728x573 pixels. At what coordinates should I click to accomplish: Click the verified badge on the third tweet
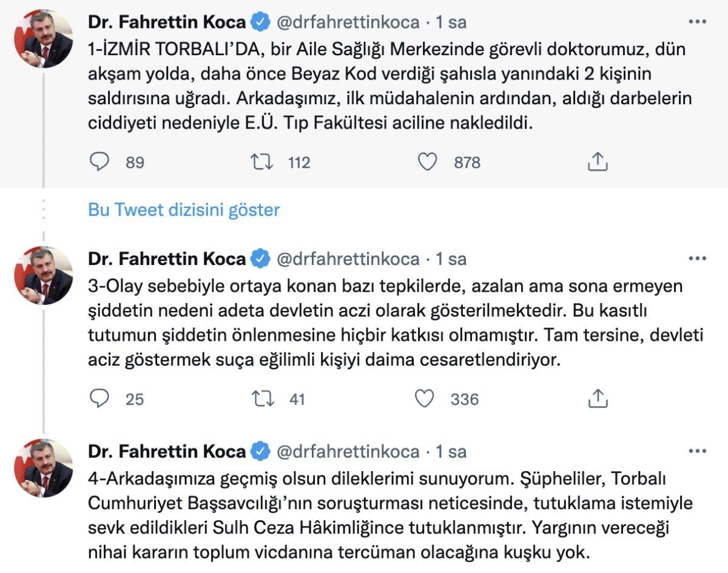(x=260, y=452)
